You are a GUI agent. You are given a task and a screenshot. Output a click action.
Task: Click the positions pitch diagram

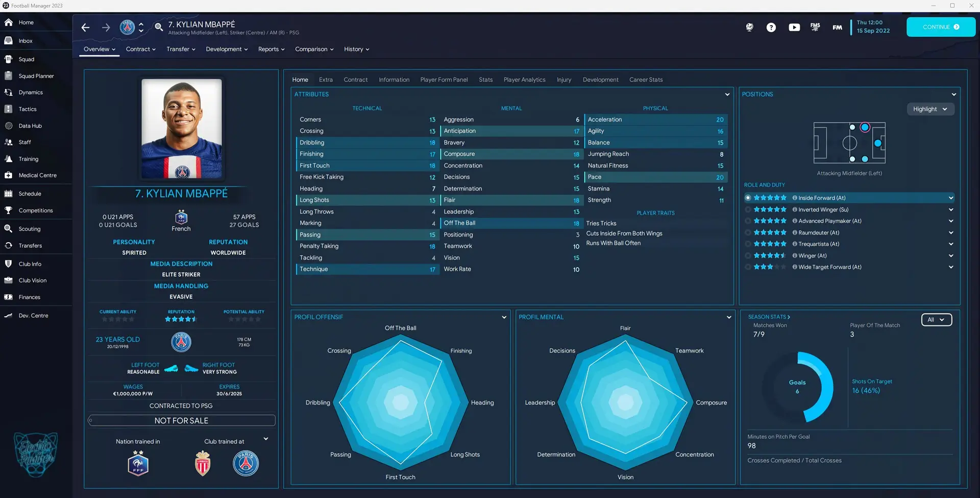pyautogui.click(x=849, y=143)
